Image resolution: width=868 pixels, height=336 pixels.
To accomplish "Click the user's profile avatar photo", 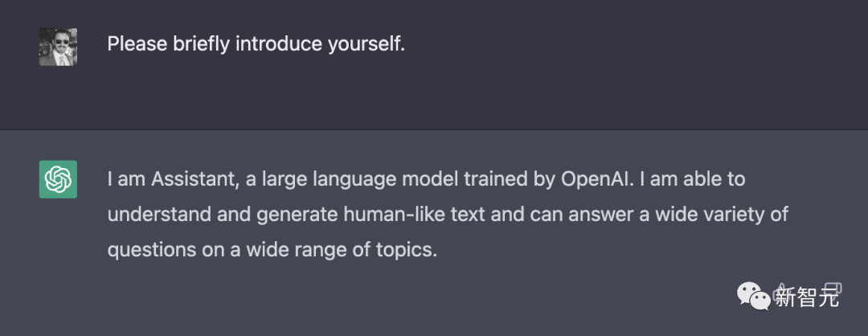I will [x=58, y=47].
